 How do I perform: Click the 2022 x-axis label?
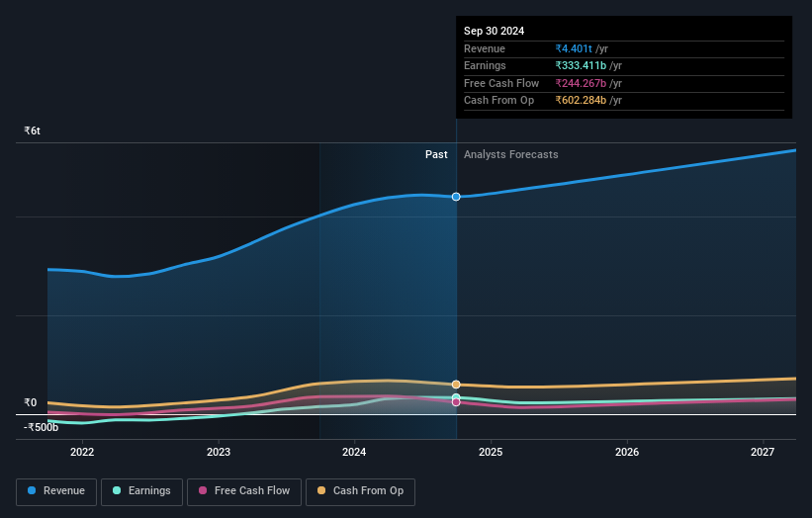tap(82, 453)
